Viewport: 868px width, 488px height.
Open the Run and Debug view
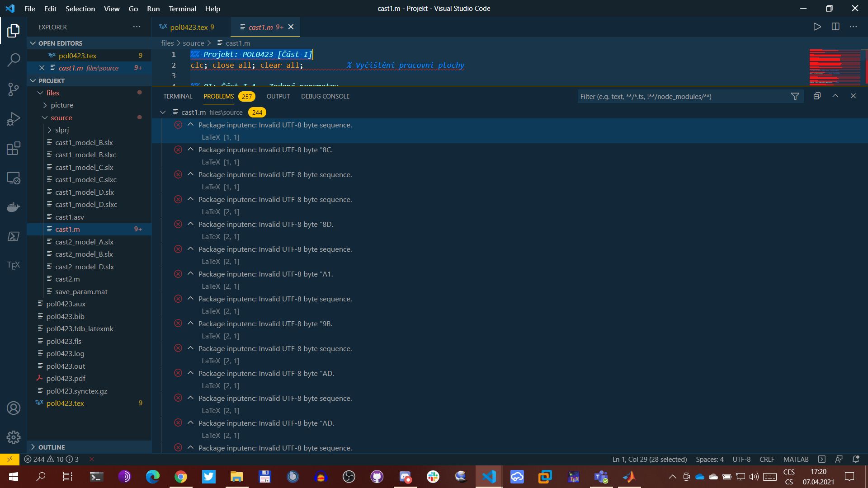(x=14, y=119)
